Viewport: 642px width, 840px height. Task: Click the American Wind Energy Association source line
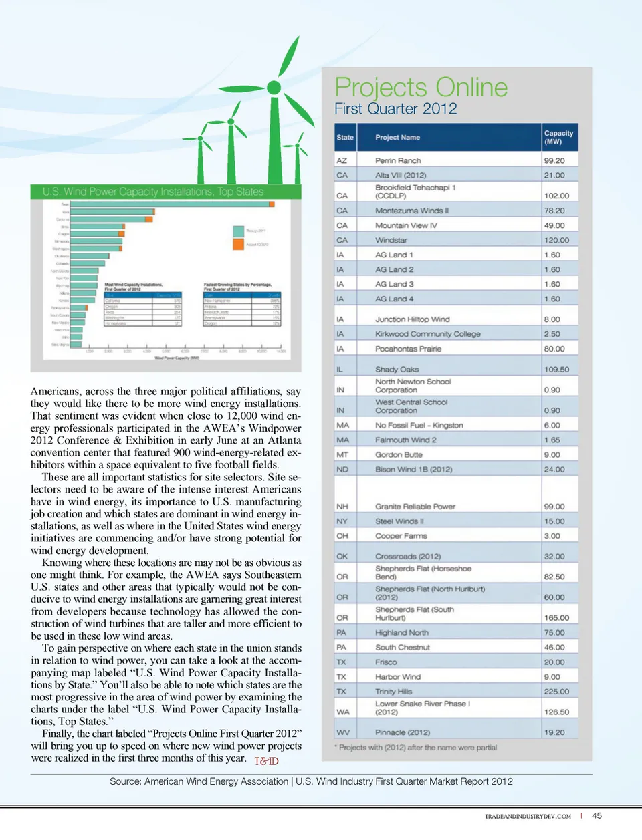[x=311, y=781]
